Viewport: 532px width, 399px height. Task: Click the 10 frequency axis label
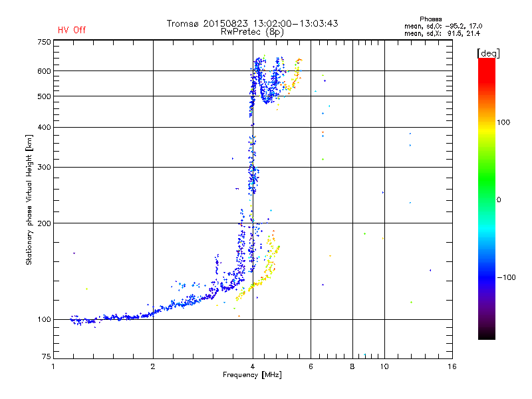[x=384, y=366]
